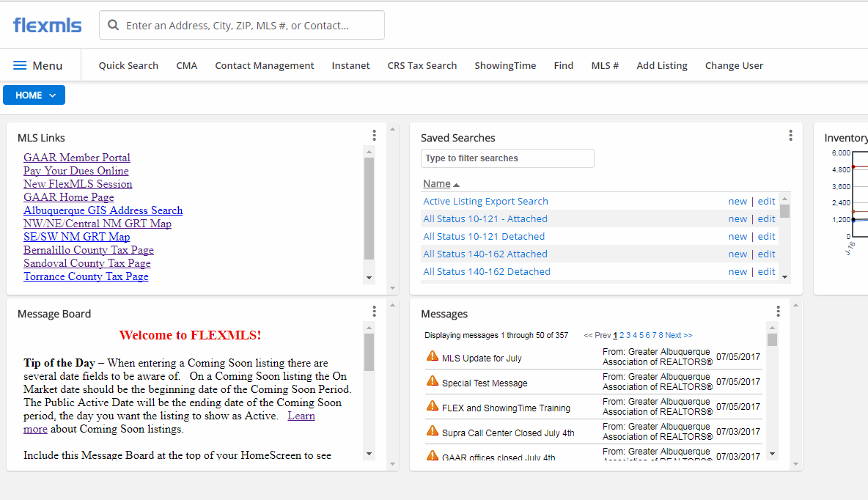Open All Status 10-121 Detached search

[484, 236]
